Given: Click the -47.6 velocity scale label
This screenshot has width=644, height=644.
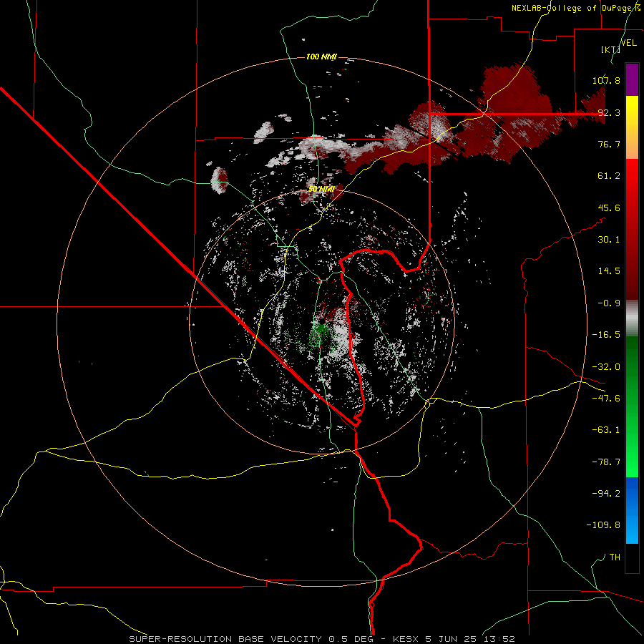Looking at the screenshot, I should 606,399.
